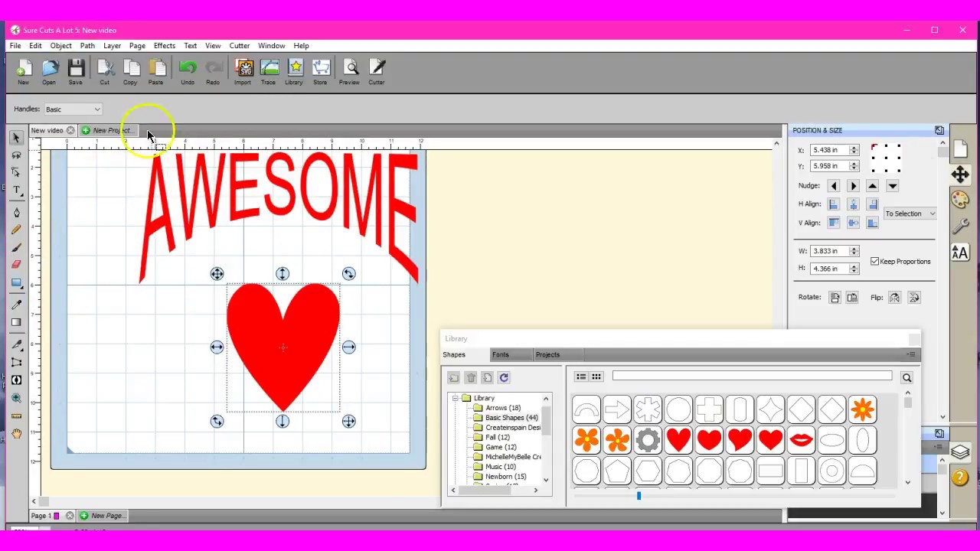Nudge selection up arrow
This screenshot has height=551, width=980.
pyautogui.click(x=873, y=186)
